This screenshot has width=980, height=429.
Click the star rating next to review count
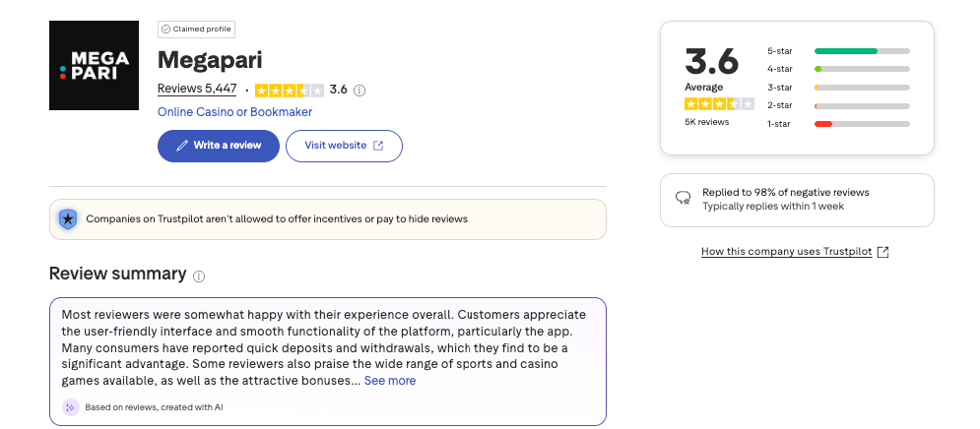(289, 90)
